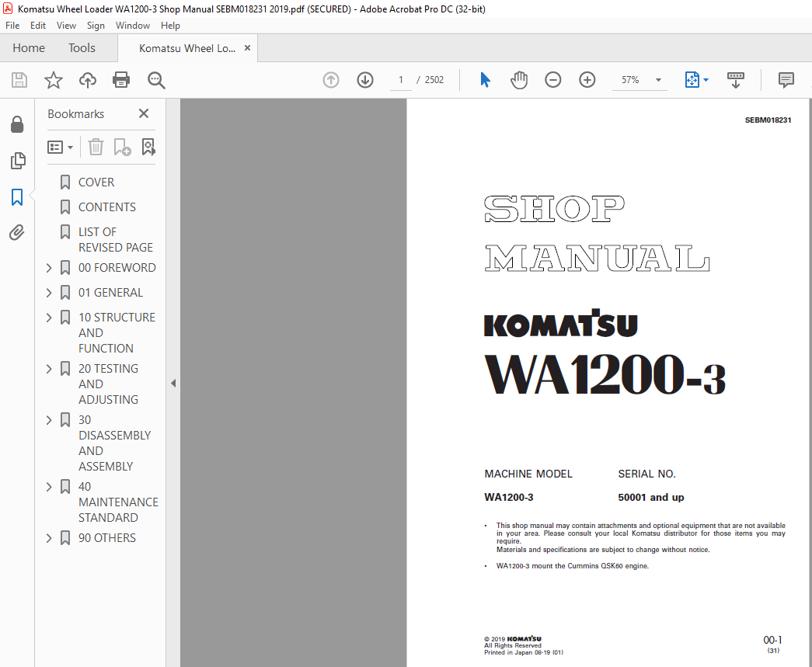Open the find text magnifier
Screen dimensions: 812x667
pos(156,80)
